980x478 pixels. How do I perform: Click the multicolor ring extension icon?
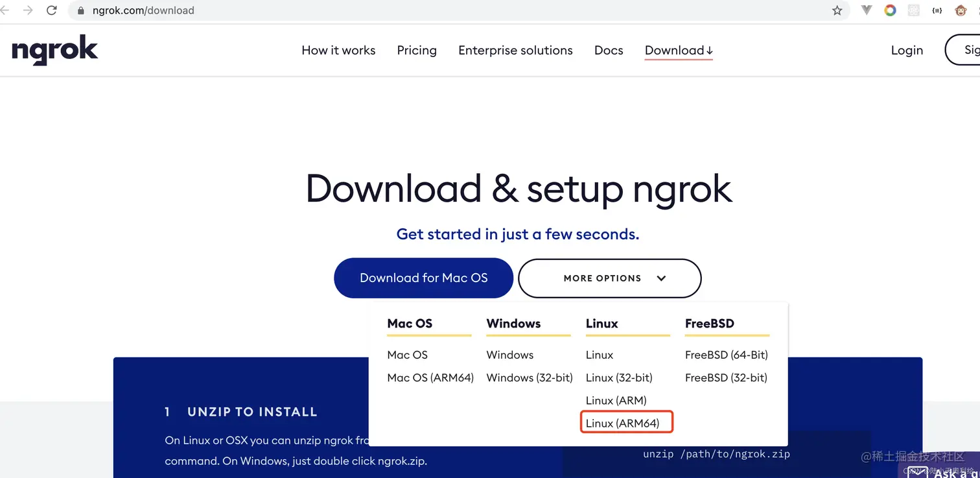coord(890,10)
